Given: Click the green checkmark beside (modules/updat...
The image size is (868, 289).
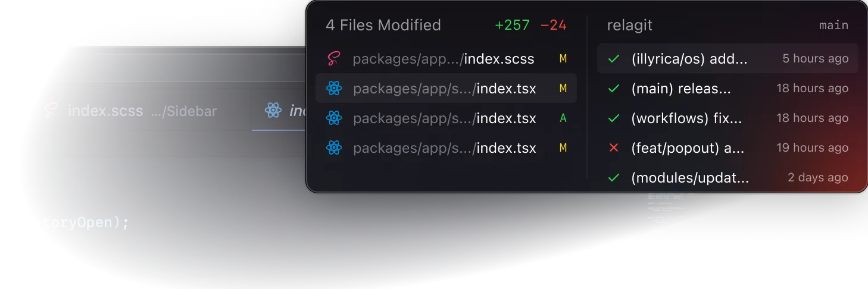Looking at the screenshot, I should tap(614, 178).
